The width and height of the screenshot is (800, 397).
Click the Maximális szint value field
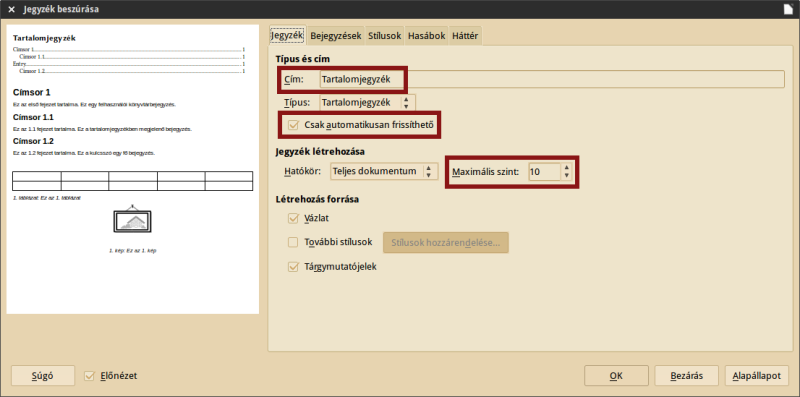(x=544, y=172)
